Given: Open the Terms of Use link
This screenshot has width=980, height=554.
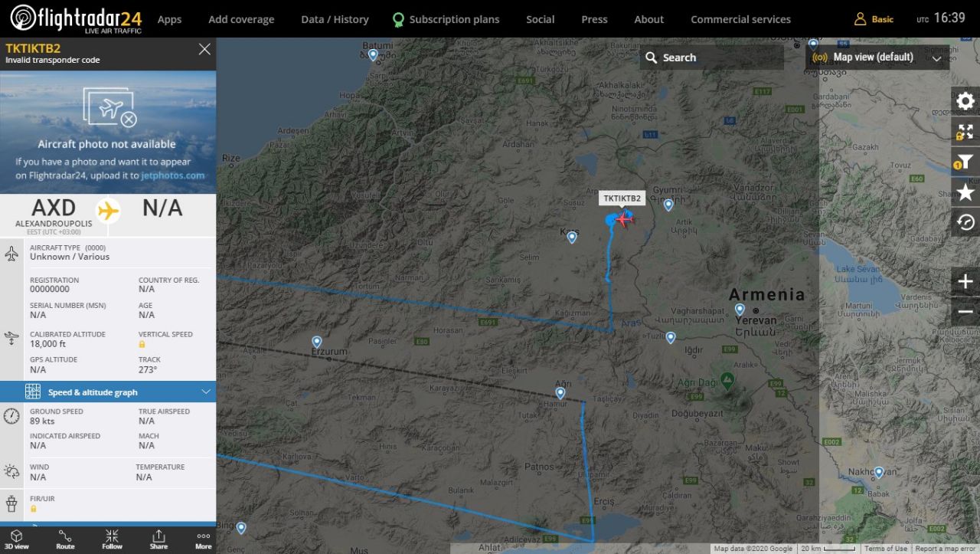Looking at the screenshot, I should click(886, 549).
